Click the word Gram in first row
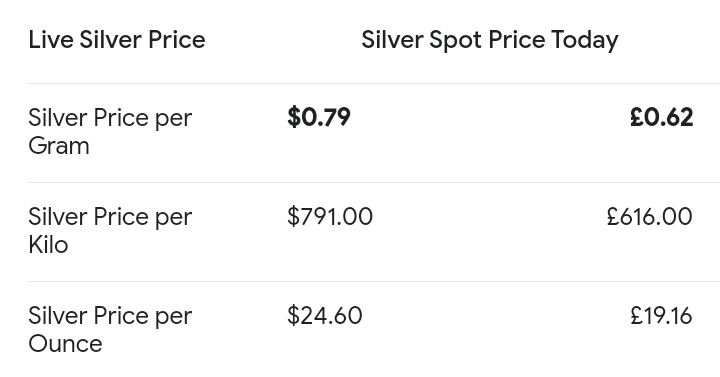The height and width of the screenshot is (377, 720). [59, 146]
